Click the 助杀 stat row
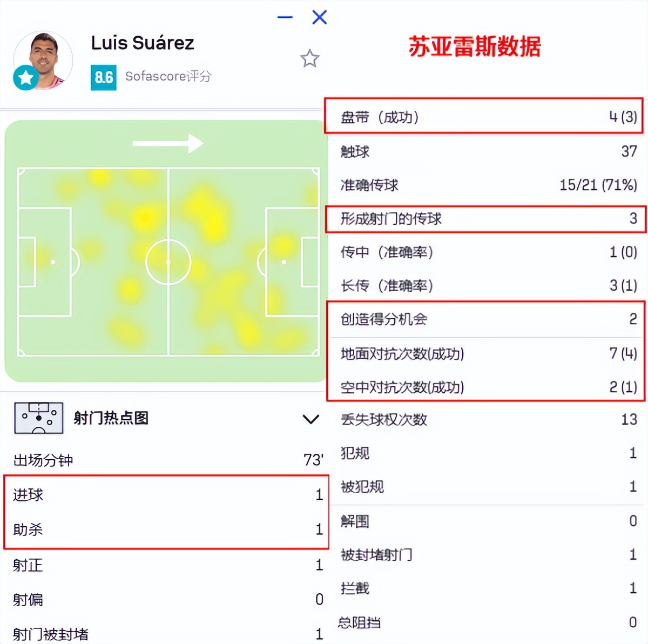648x644 pixels. click(166, 529)
